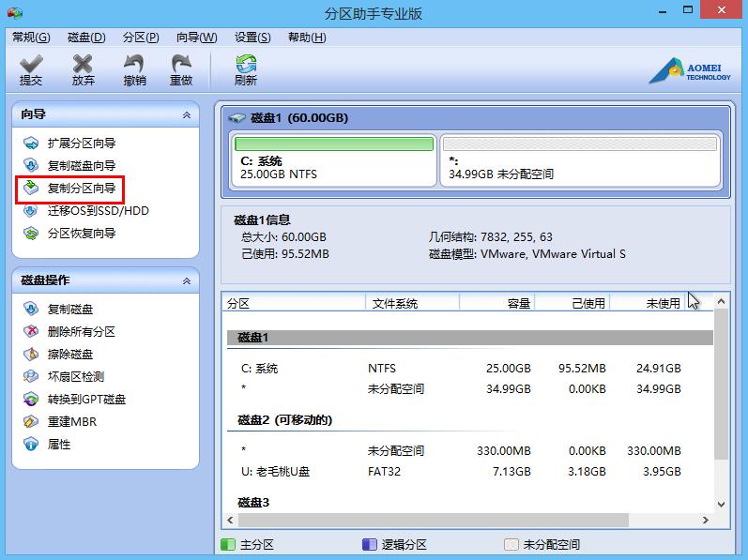
Task: Click the 重做 (Redo) arrow icon
Action: [x=181, y=64]
